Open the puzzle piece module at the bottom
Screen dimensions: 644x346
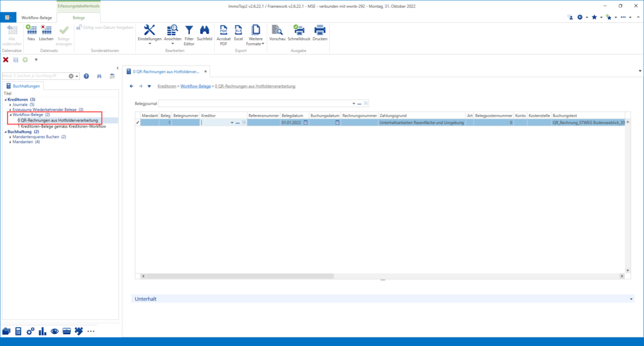[78, 331]
